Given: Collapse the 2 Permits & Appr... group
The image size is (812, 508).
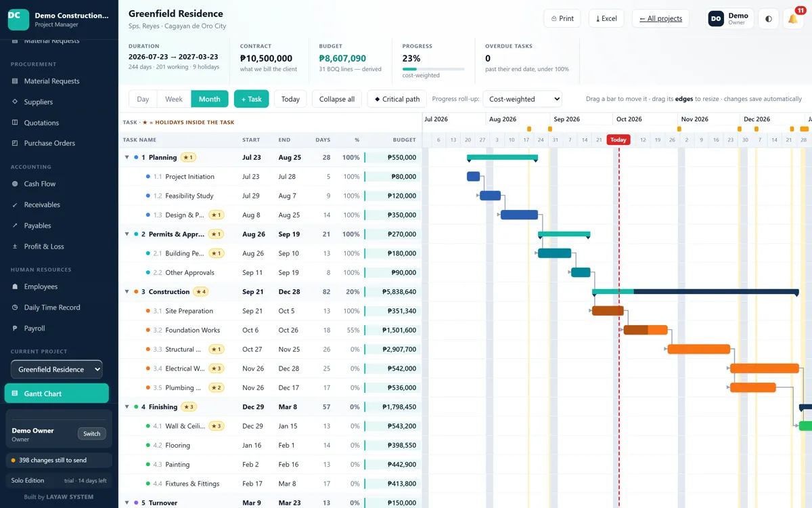Looking at the screenshot, I should (127, 234).
